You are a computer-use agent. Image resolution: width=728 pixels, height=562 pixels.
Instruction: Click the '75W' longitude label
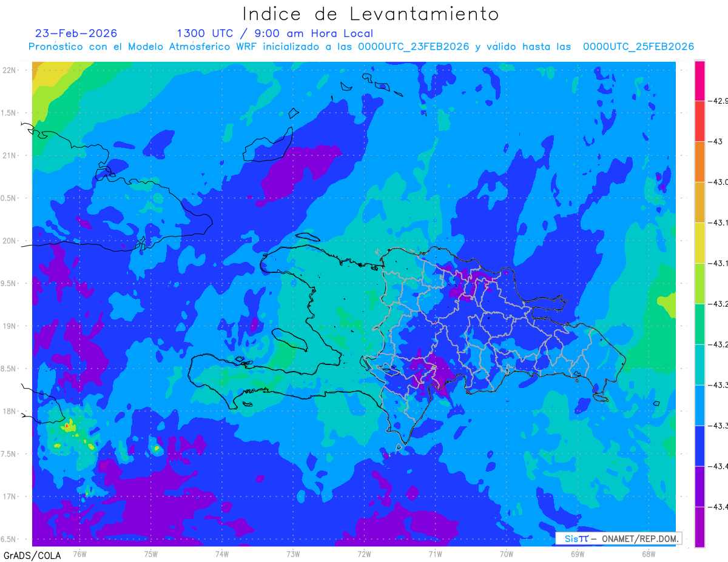tap(151, 554)
